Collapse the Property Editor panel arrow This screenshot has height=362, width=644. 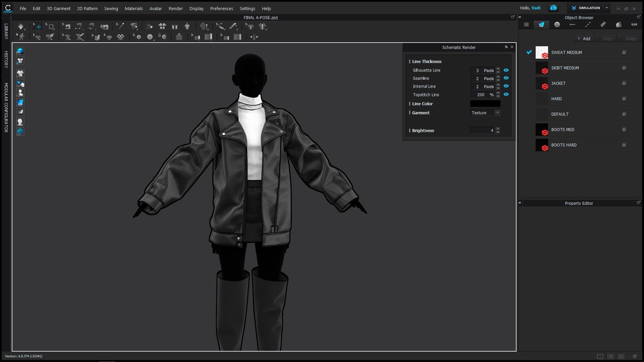pyautogui.click(x=520, y=203)
